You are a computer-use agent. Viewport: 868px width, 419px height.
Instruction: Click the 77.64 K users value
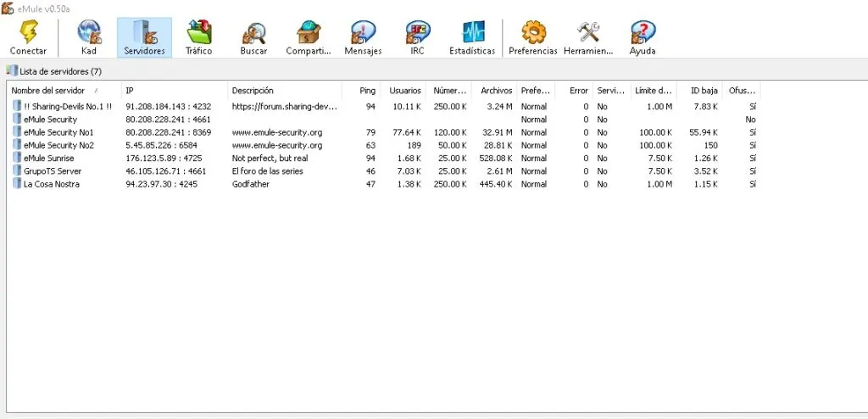(x=407, y=132)
